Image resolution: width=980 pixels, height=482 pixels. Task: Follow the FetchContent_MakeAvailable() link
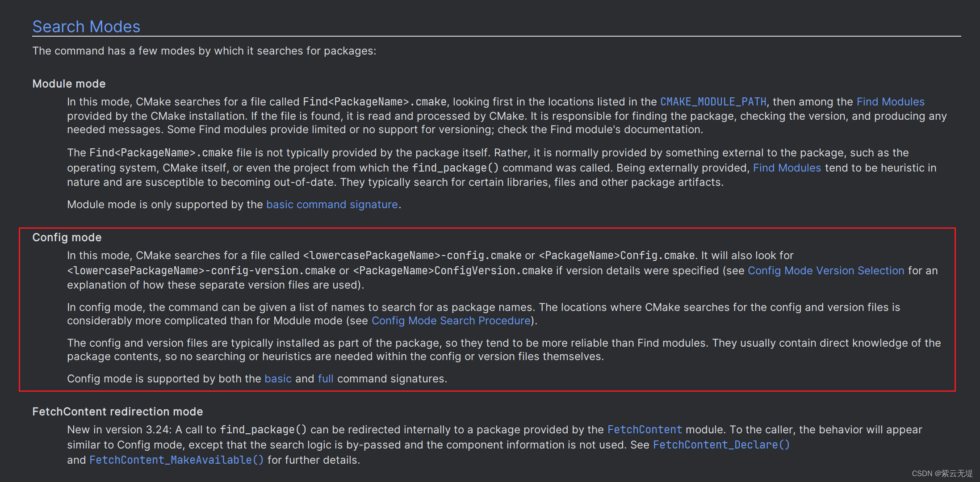pyautogui.click(x=176, y=460)
